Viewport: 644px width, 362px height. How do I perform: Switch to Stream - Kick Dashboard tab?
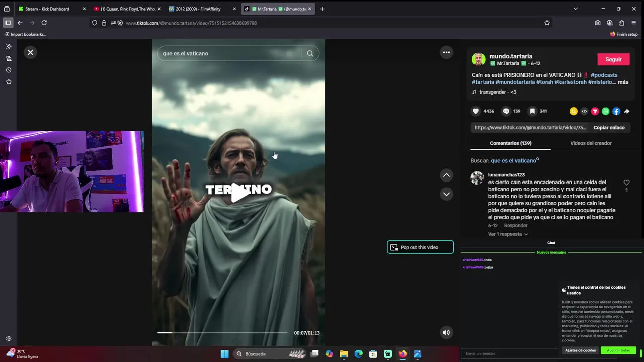coord(52,9)
